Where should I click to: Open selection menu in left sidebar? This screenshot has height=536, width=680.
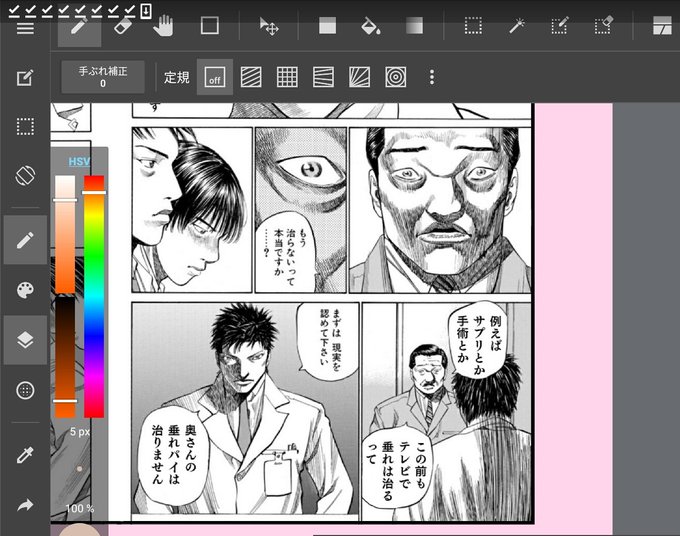[x=25, y=127]
